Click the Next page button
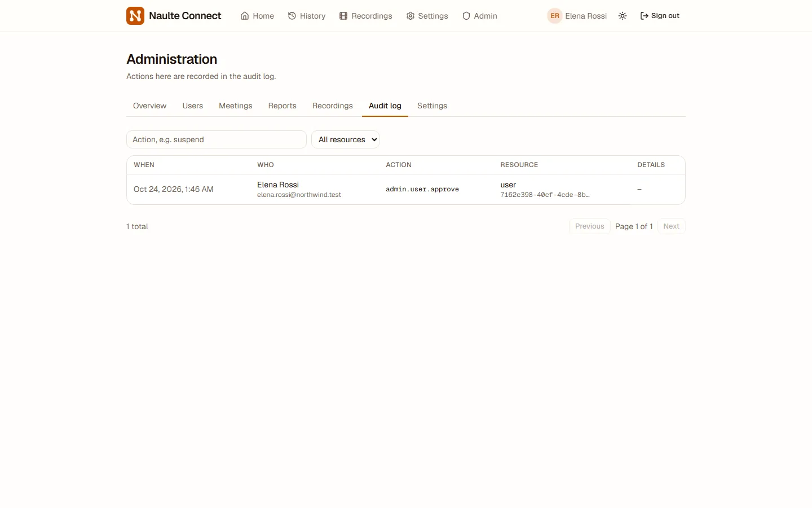Image resolution: width=812 pixels, height=508 pixels. [671, 226]
